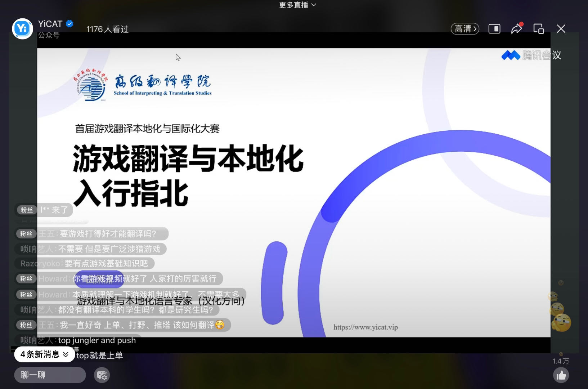Click the blue verified badge beside YiCAT
Viewport: 588px width, 389px height.
click(x=70, y=24)
